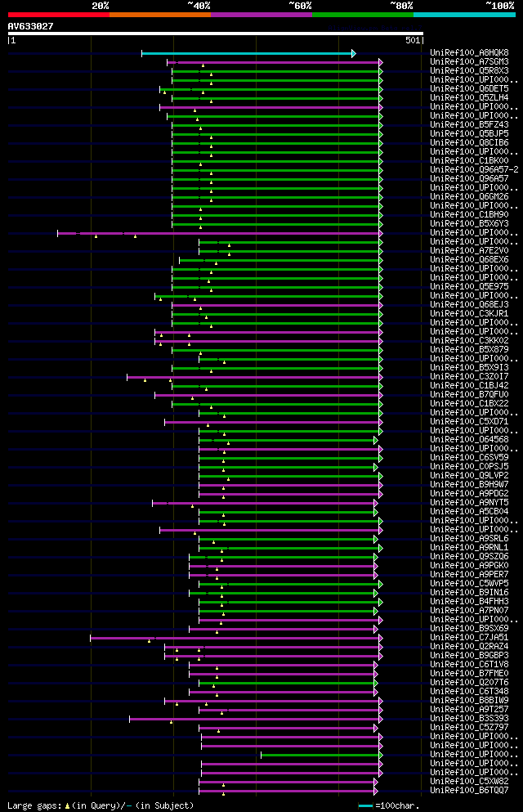
Task: Select the UniRef100_B5X6Y3 label
Action: coord(469,224)
